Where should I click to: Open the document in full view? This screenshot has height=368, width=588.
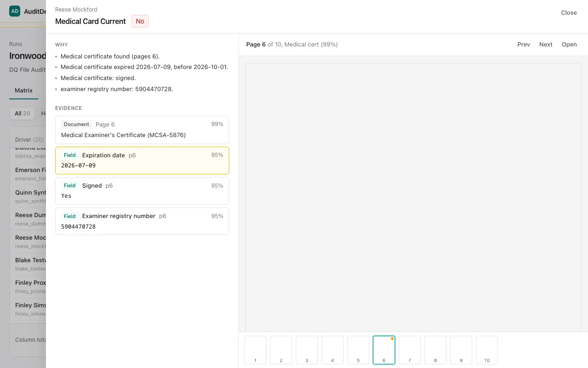(569, 45)
